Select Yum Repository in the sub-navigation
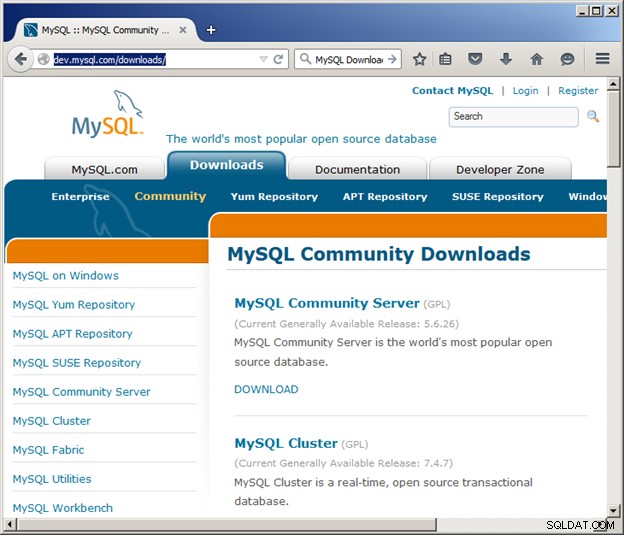The height and width of the screenshot is (535, 624). coord(274,196)
